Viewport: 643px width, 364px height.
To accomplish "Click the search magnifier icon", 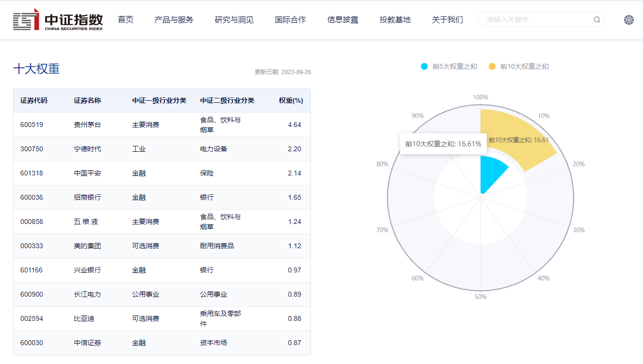I will [596, 20].
